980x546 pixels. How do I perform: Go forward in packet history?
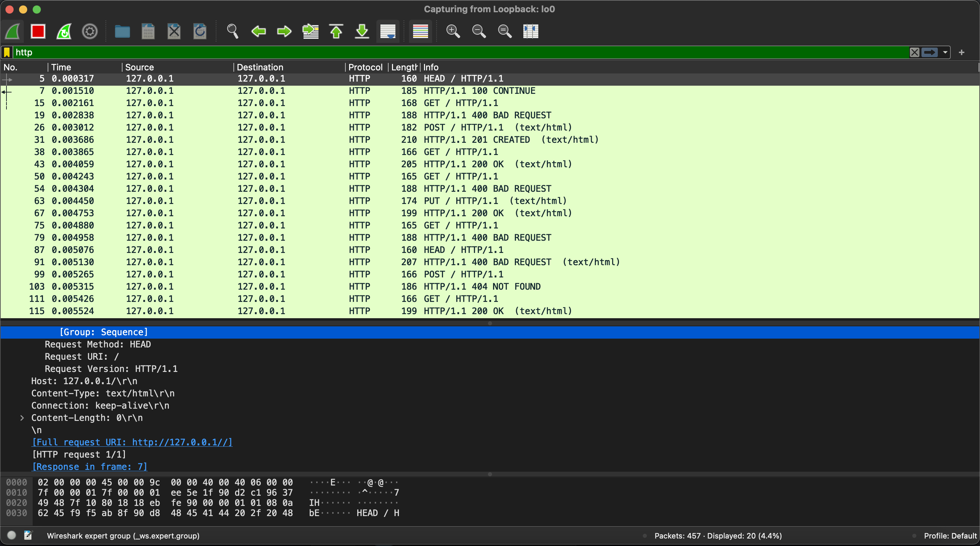click(x=284, y=31)
